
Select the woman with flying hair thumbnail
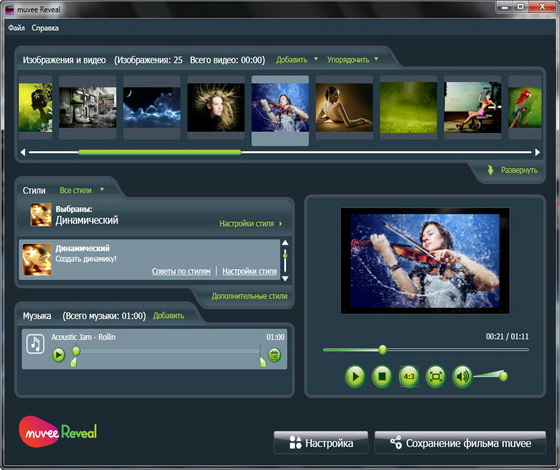point(216,107)
